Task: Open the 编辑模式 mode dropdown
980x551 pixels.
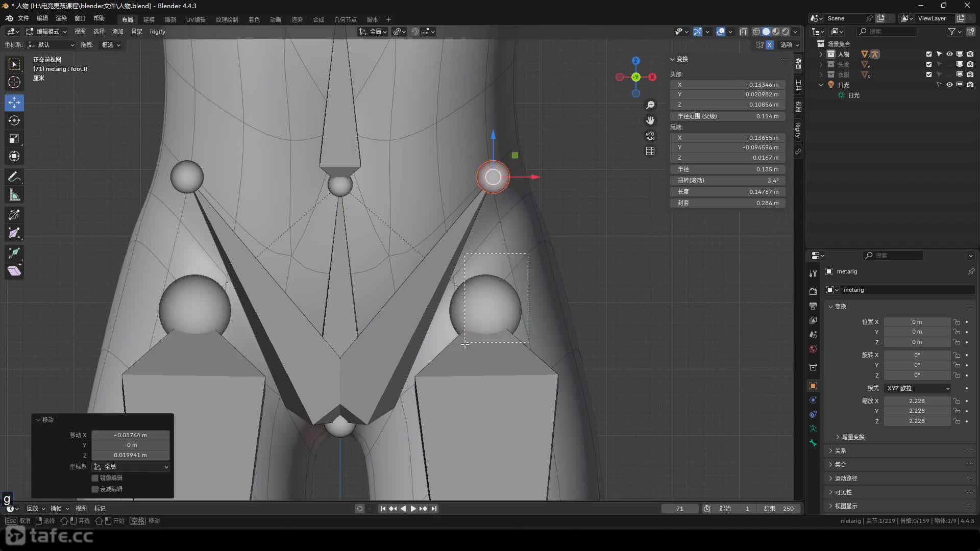Action: coord(46,32)
